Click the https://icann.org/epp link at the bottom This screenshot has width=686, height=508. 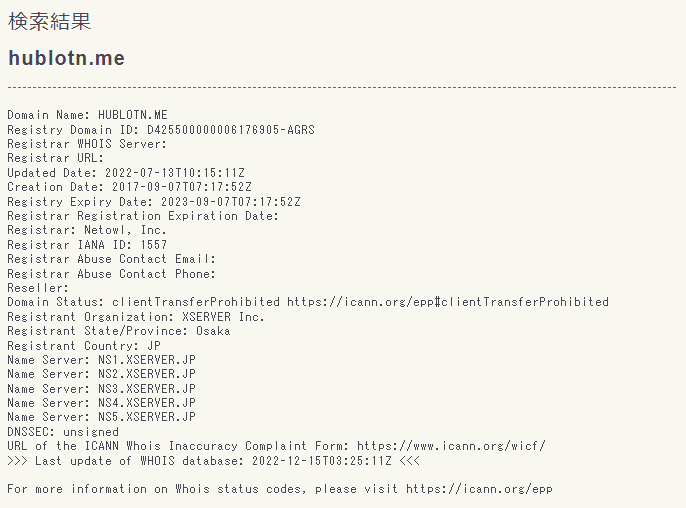click(x=479, y=489)
